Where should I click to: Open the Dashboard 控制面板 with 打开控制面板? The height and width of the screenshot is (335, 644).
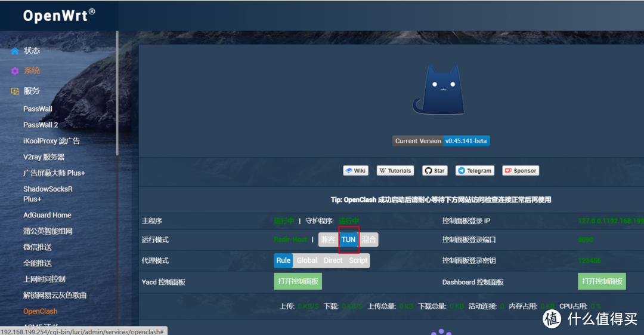pyautogui.click(x=602, y=281)
